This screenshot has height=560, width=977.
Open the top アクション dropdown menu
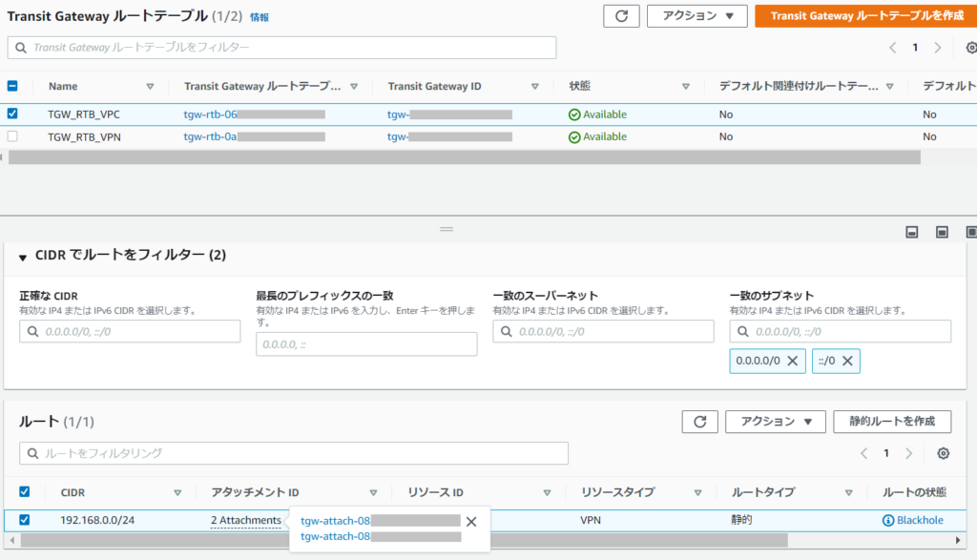click(697, 16)
